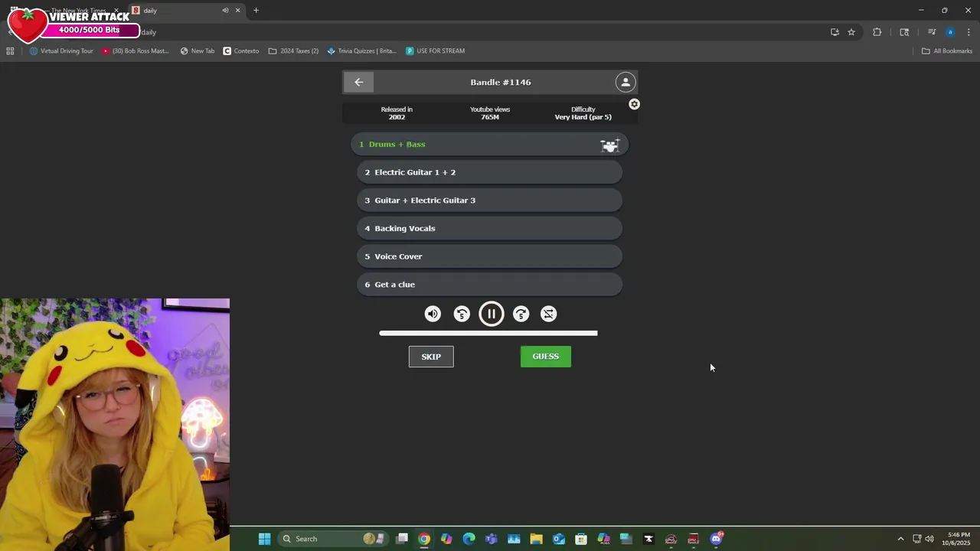Open the volume tray icon

[929, 539]
